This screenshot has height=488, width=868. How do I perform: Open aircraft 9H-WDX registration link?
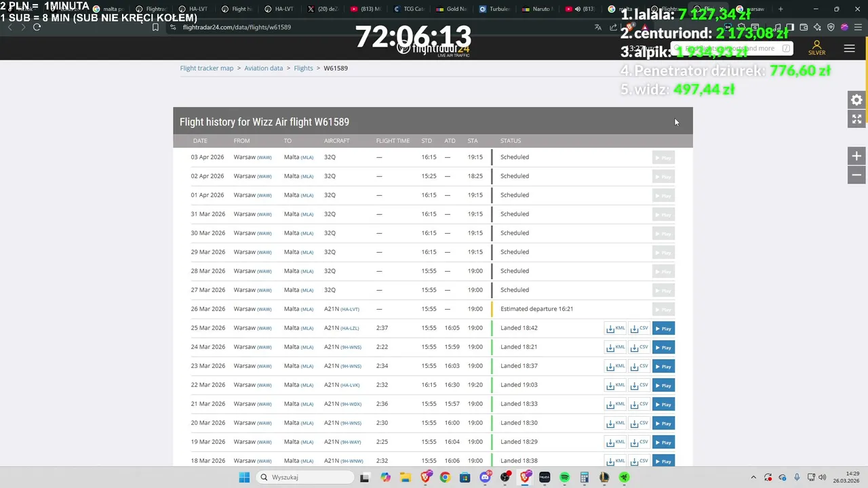point(351,404)
